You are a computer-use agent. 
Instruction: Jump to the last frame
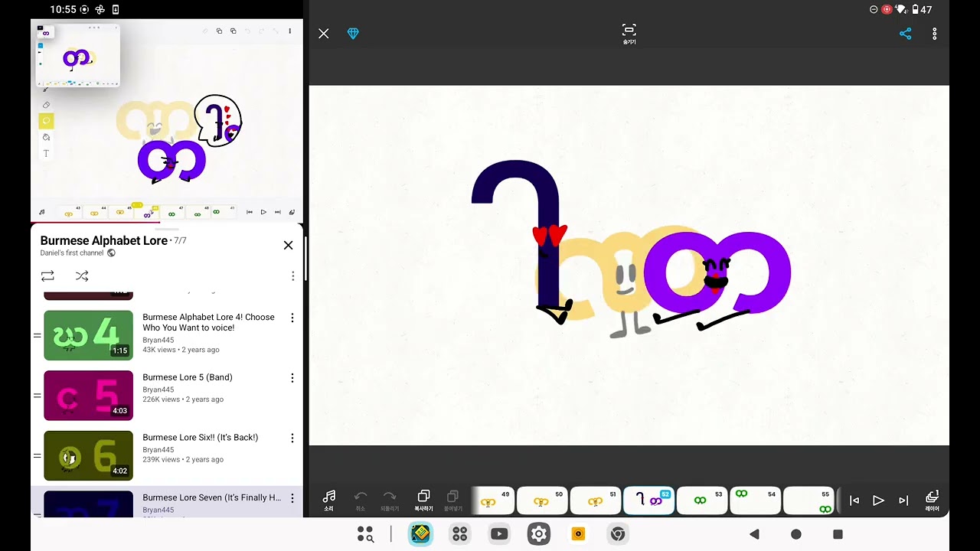903,500
